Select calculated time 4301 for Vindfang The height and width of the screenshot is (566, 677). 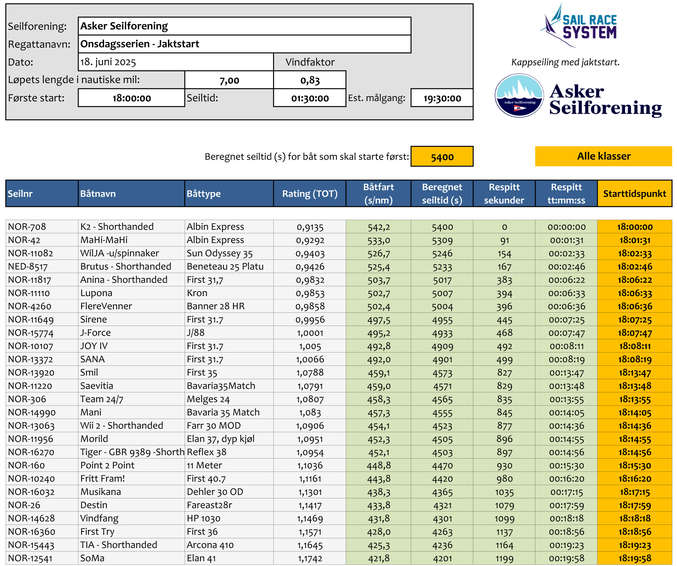click(x=442, y=519)
